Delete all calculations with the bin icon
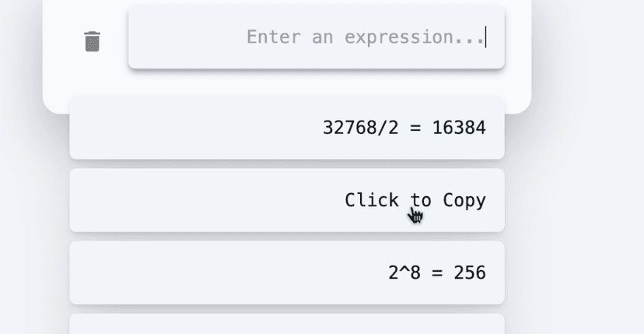The width and height of the screenshot is (644, 334). 92,41
